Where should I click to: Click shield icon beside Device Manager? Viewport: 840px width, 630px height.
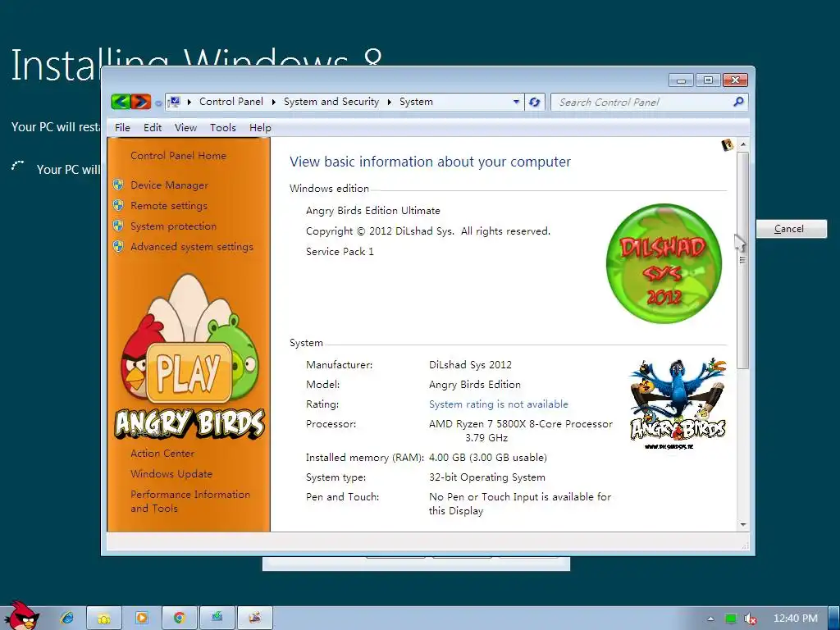click(x=118, y=185)
